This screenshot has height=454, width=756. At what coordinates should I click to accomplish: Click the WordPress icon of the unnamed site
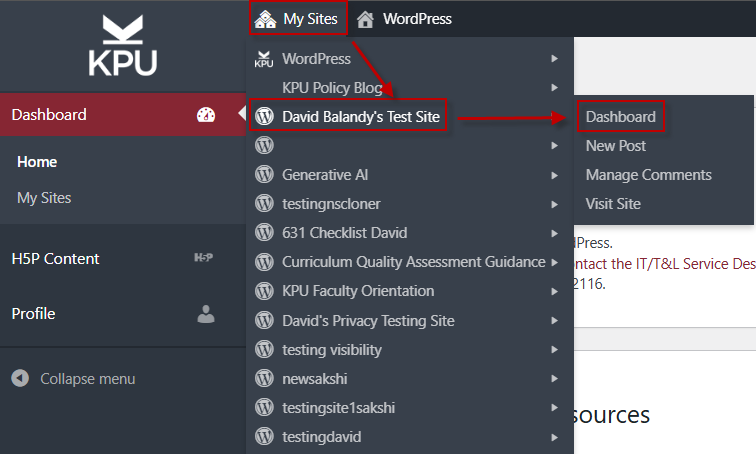coord(264,145)
